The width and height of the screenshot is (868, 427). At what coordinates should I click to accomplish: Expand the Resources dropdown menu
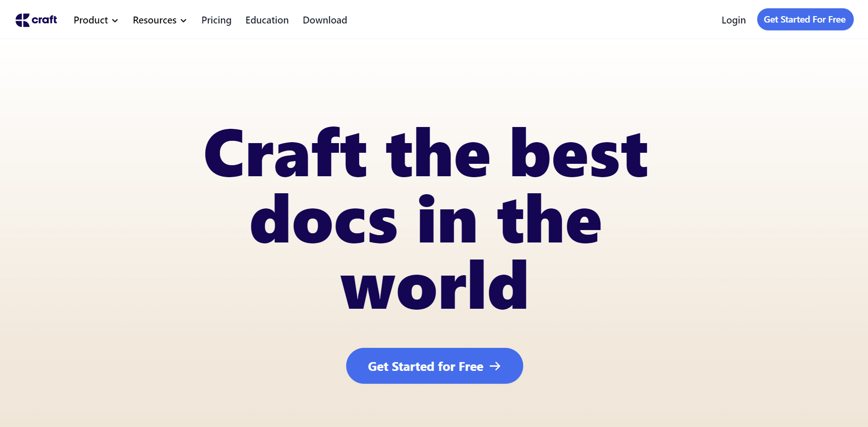(x=160, y=20)
